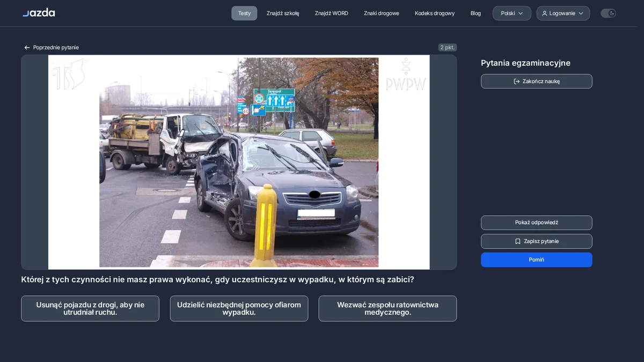Click the Pytania egzaminacyjne heading
Image resolution: width=644 pixels, height=362 pixels.
click(x=525, y=63)
